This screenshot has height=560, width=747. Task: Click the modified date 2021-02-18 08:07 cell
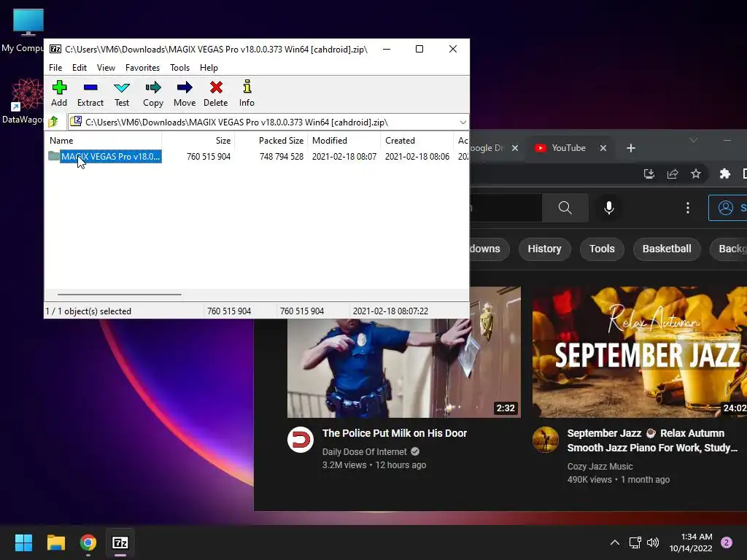pos(344,156)
